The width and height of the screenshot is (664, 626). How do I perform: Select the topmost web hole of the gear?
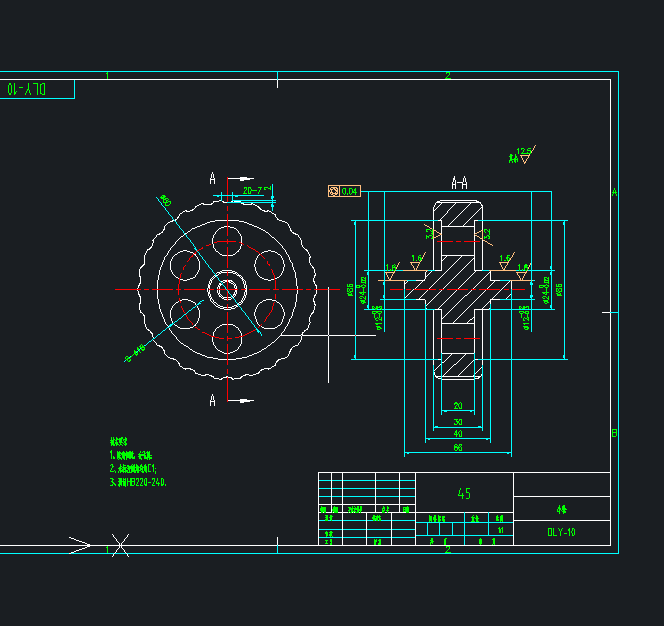coord(227,241)
